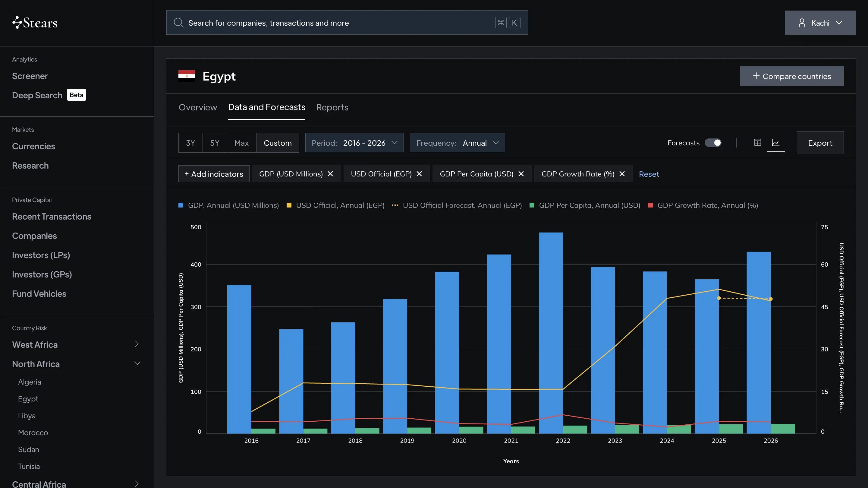Click the Command key shortcut badge

click(501, 23)
